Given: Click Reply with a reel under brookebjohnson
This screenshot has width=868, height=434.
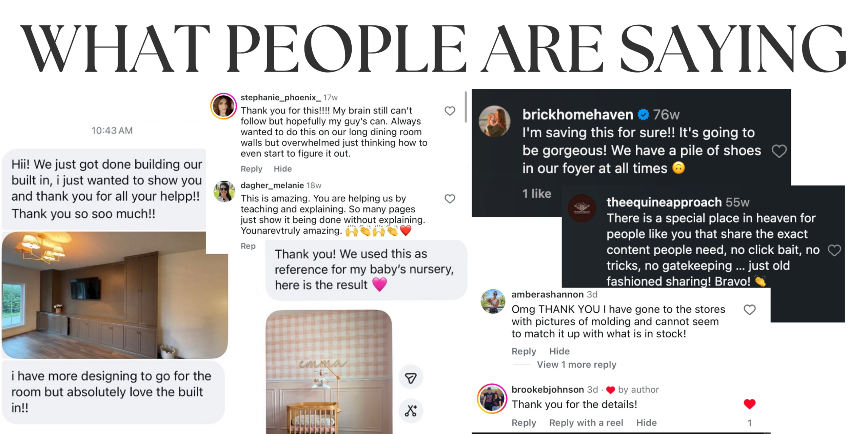Looking at the screenshot, I should (x=586, y=422).
